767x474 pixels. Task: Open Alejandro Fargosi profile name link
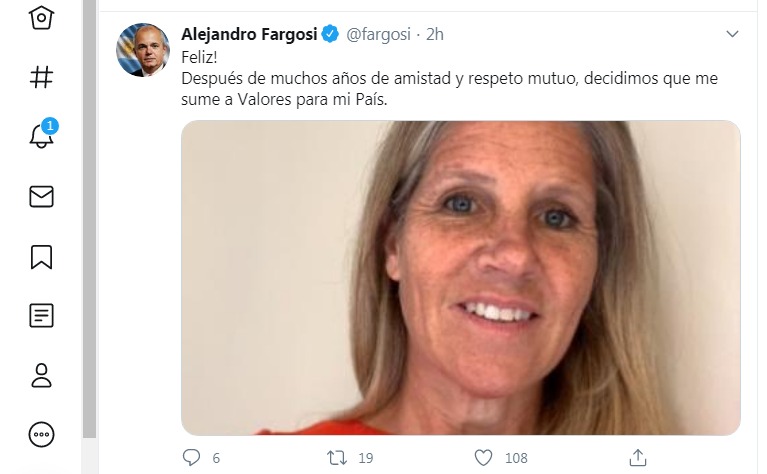[249, 34]
